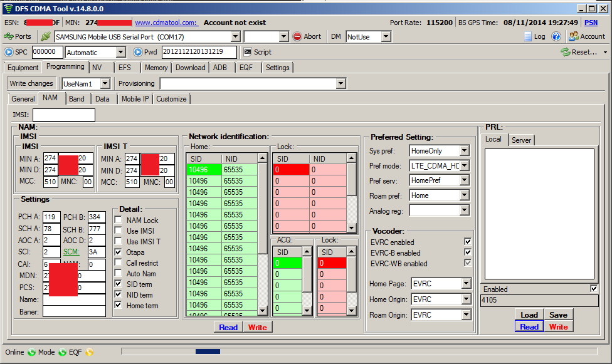This screenshot has height=364, width=612.
Task: Switch to the Equipment tab
Action: click(x=23, y=68)
